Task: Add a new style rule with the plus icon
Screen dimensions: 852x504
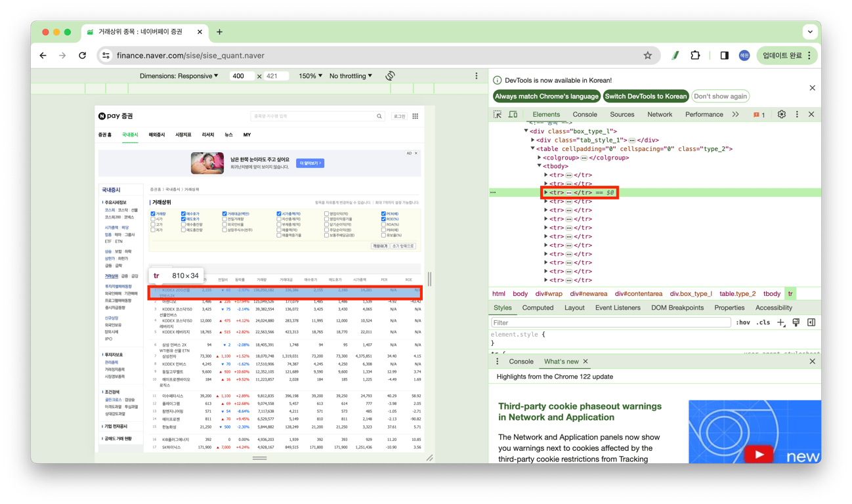Action: coord(780,323)
